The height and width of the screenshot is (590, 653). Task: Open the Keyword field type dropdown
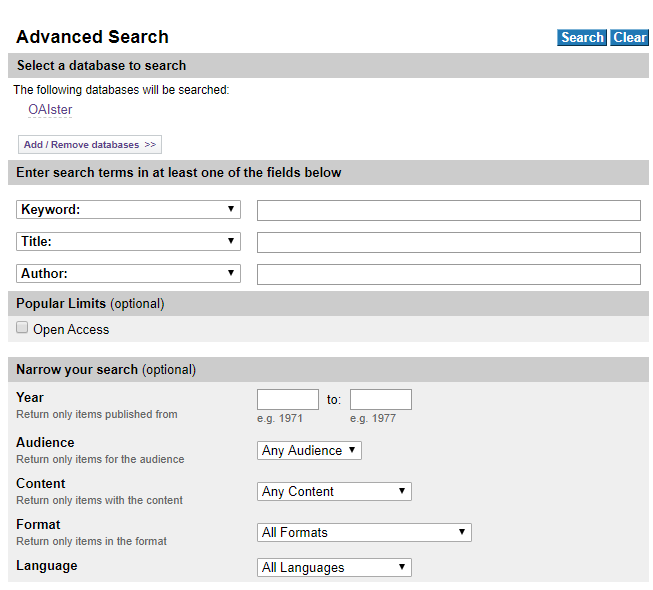tap(128, 210)
